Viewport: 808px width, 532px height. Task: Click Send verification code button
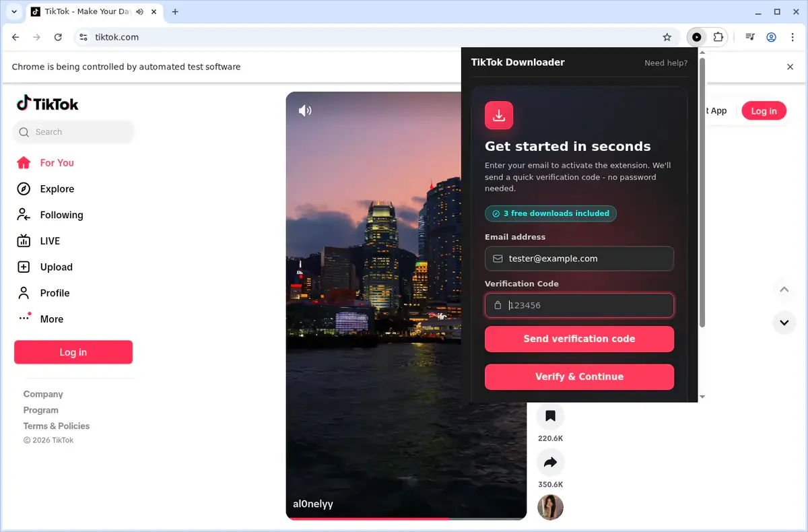click(x=579, y=339)
